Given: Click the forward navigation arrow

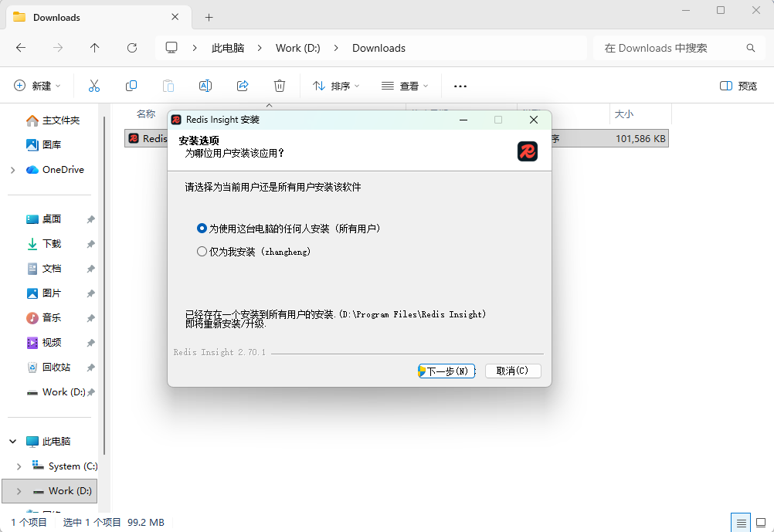Looking at the screenshot, I should point(58,48).
